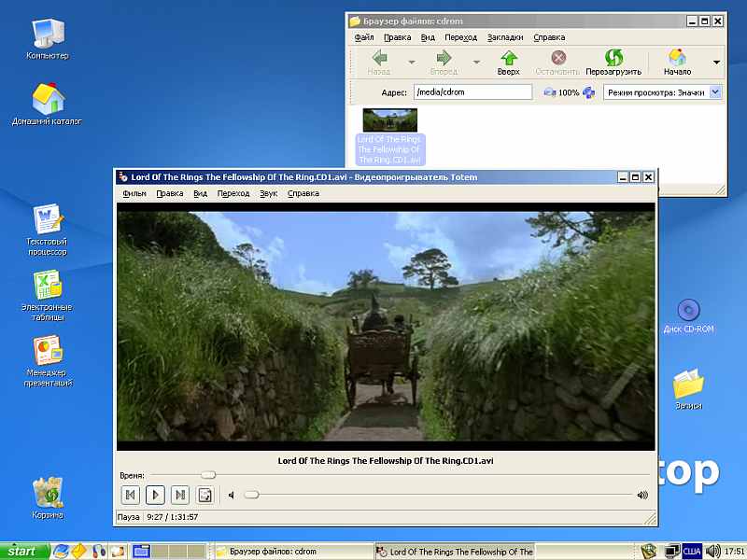This screenshot has width=747, height=560.
Task: Open the Назад history dropdown arrow
Action: pos(412,62)
